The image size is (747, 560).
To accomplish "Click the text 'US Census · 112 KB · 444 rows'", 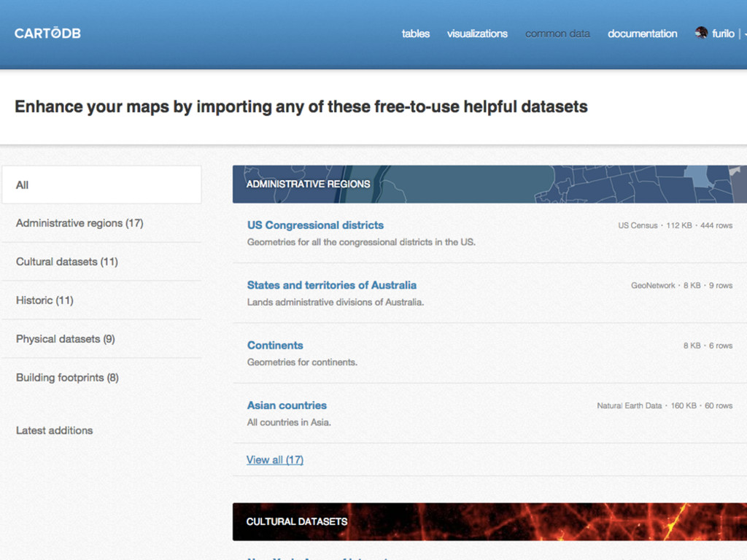I will point(675,225).
